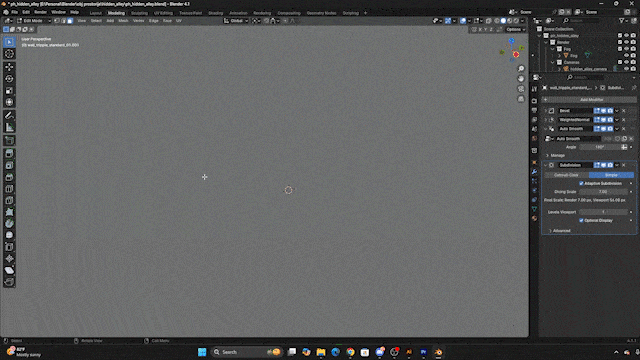Uncheck exclude checkbox for Render collection
640x360 pixels.
point(620,42)
